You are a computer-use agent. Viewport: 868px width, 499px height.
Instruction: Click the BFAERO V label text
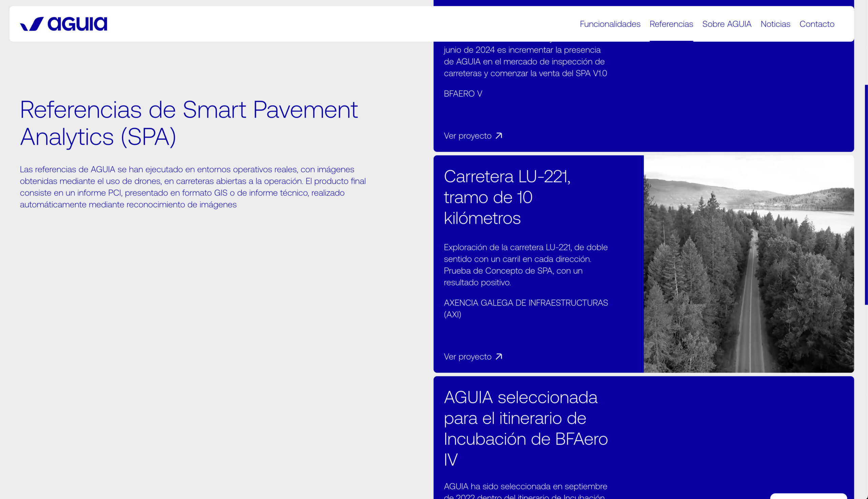tap(463, 94)
